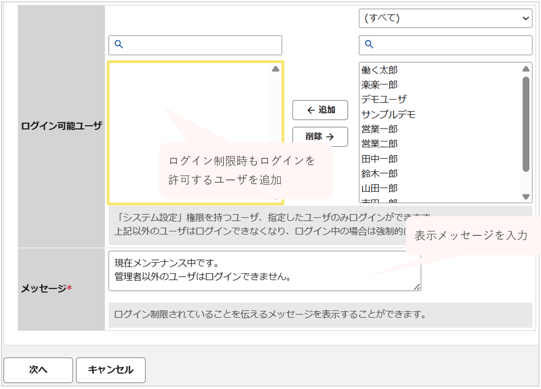Select user 鈴木一郎 in the list
541x389 pixels.
pos(380,173)
